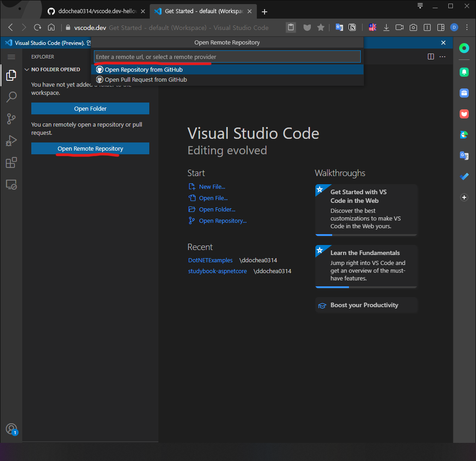Dismiss the Visual Studio Code Preview banner
Image resolution: width=476 pixels, height=461 pixels.
[443, 43]
